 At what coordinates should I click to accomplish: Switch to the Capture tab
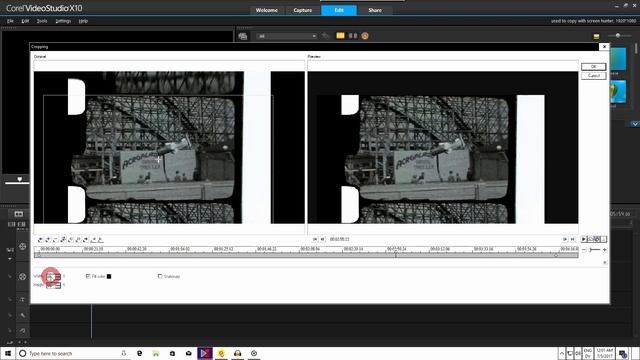click(x=302, y=10)
